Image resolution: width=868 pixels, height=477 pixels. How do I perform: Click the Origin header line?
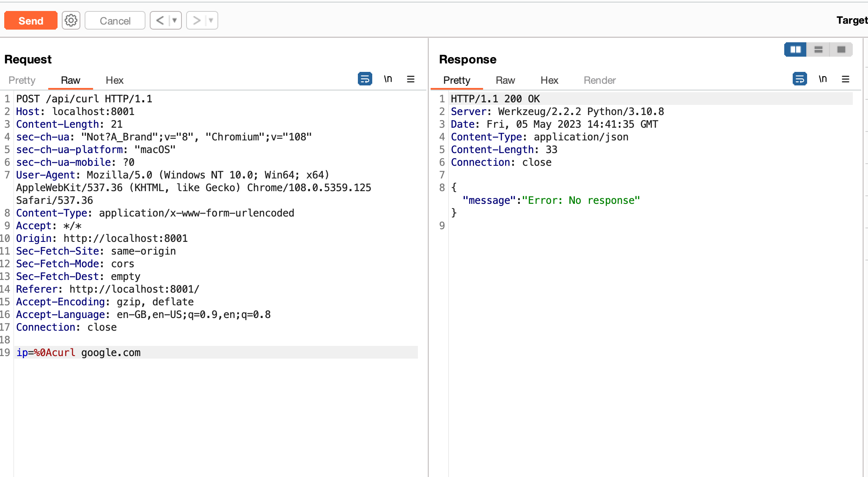(102, 238)
